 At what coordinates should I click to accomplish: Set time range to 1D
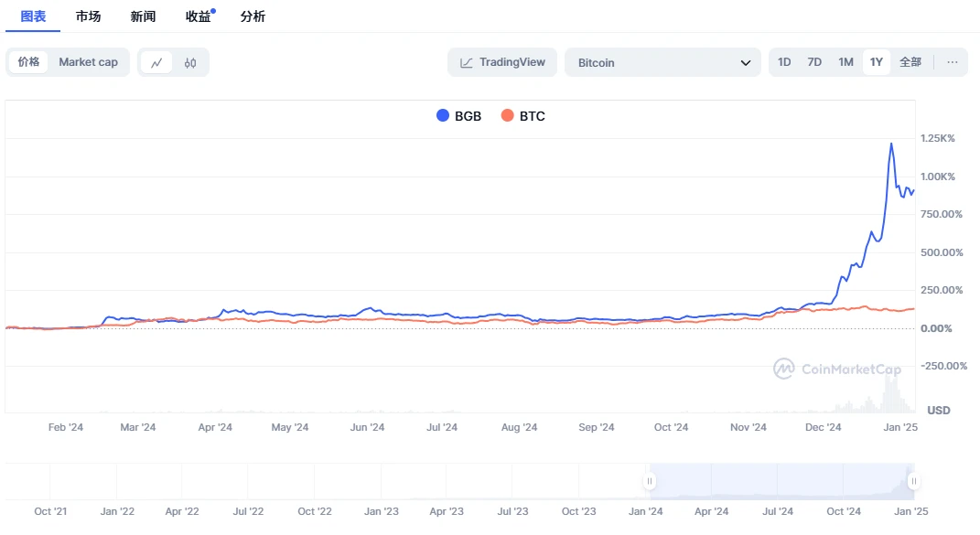pos(784,62)
